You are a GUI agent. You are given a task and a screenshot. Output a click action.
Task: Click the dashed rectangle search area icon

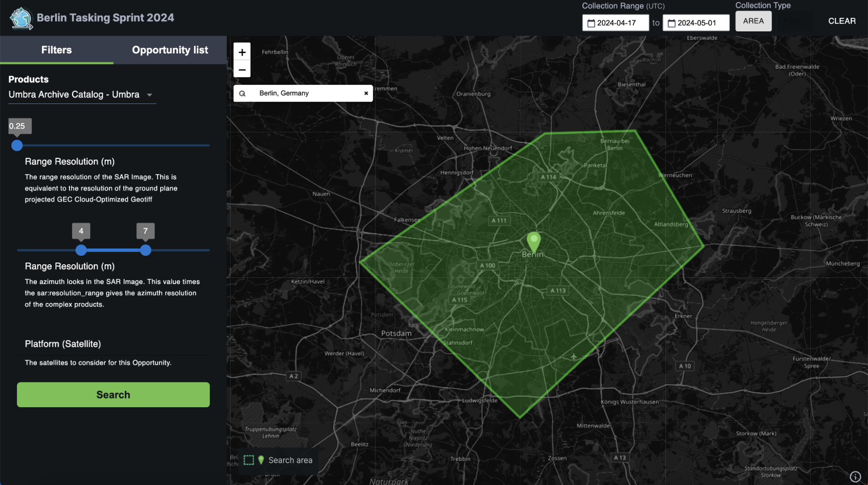(x=249, y=460)
